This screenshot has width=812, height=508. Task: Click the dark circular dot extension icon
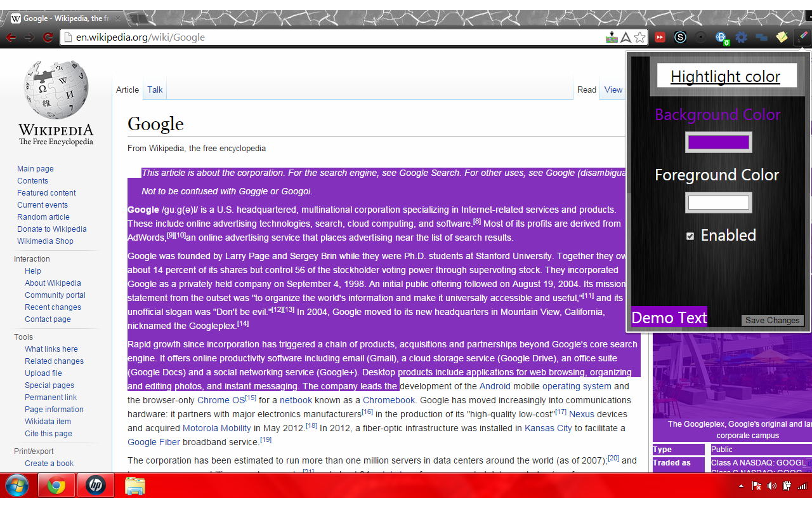(x=701, y=37)
